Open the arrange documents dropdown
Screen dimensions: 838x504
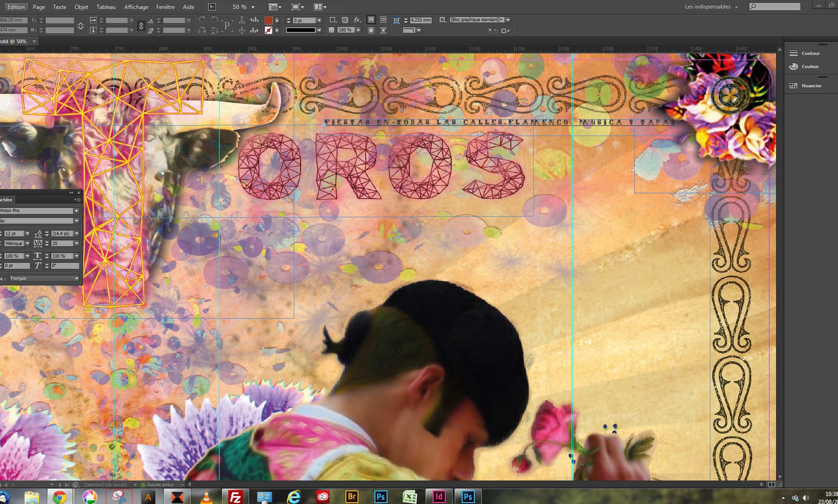click(x=320, y=7)
